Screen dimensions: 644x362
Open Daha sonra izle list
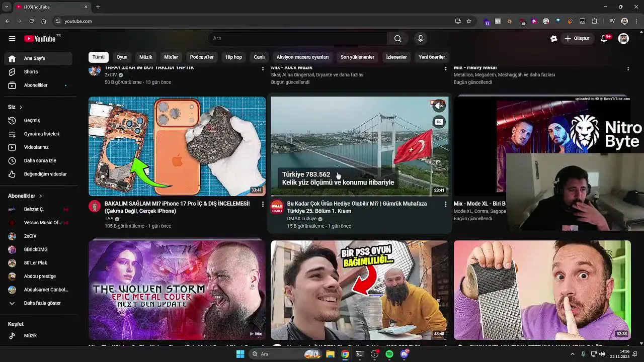(x=38, y=161)
